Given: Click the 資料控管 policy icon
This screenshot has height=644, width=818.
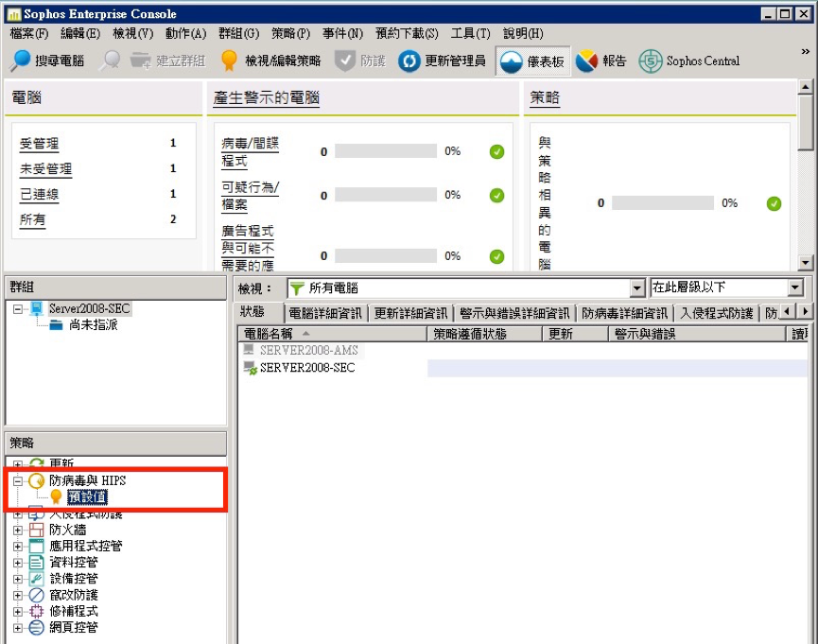Looking at the screenshot, I should pos(36,563).
